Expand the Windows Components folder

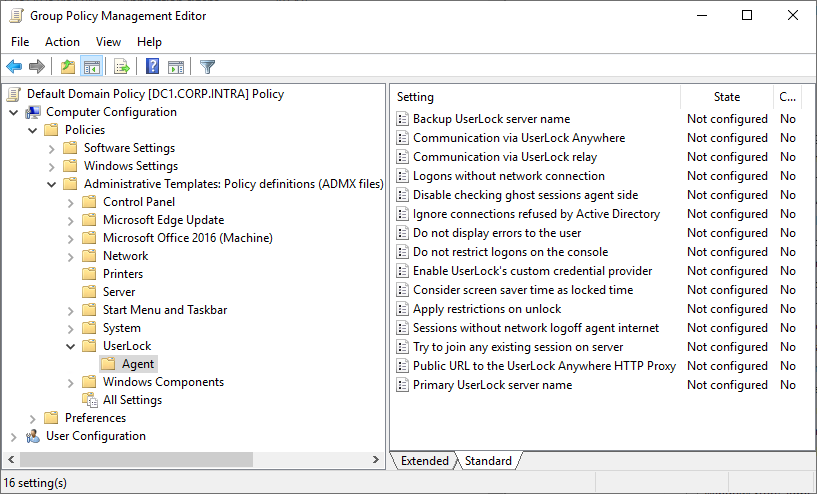(x=70, y=382)
